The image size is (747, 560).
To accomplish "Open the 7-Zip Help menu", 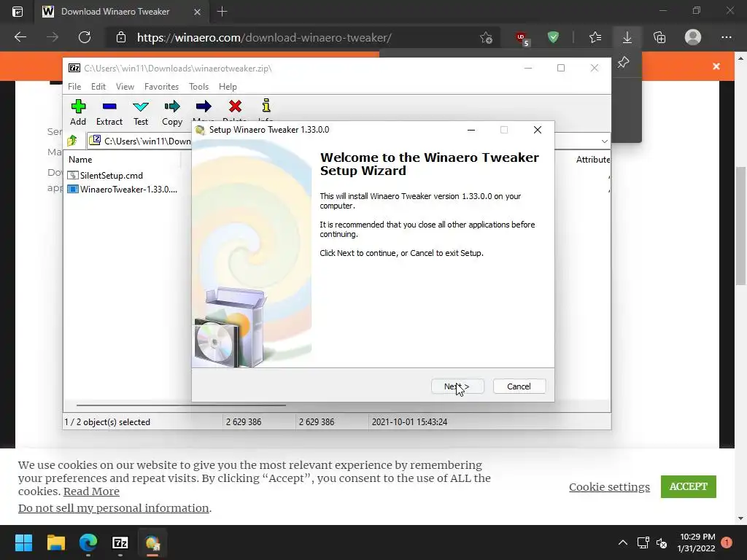I will click(x=228, y=87).
